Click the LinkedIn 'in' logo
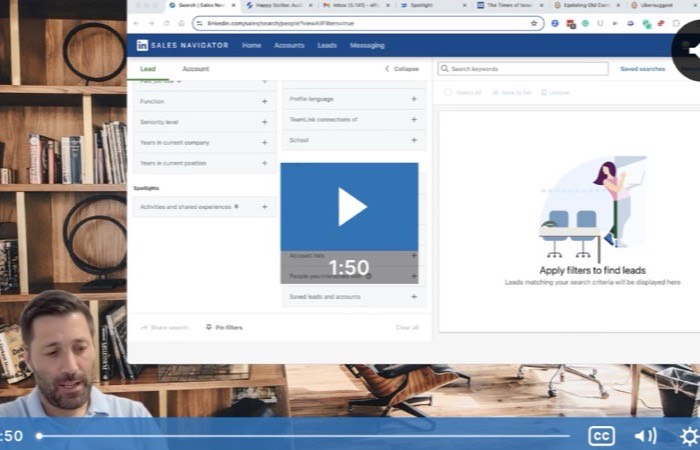The width and height of the screenshot is (700, 450). [142, 45]
